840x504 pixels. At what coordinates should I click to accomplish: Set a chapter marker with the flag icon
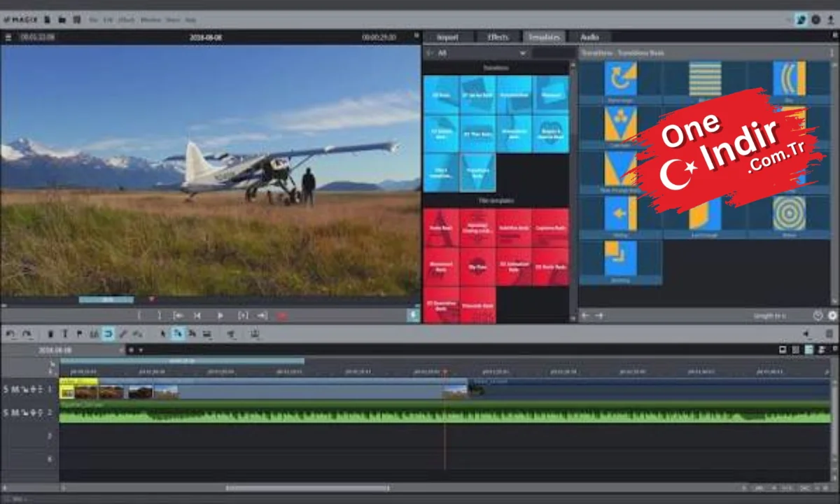(79, 335)
